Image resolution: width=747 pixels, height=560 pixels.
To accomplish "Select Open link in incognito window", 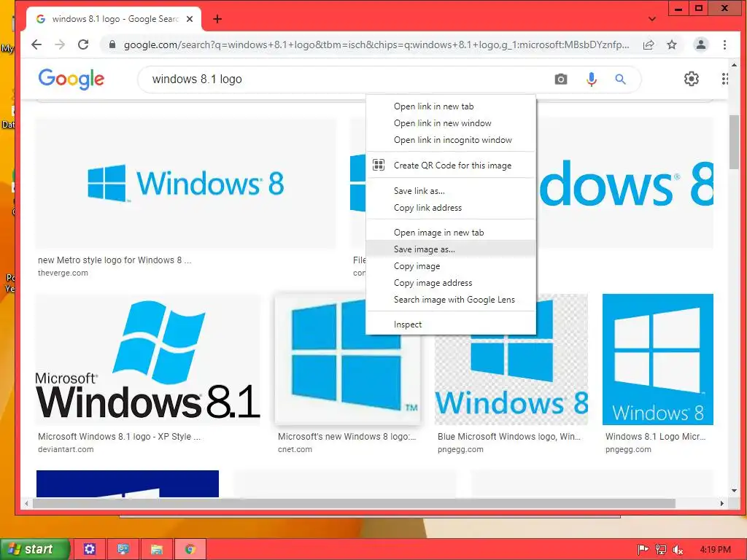I will [x=451, y=140].
